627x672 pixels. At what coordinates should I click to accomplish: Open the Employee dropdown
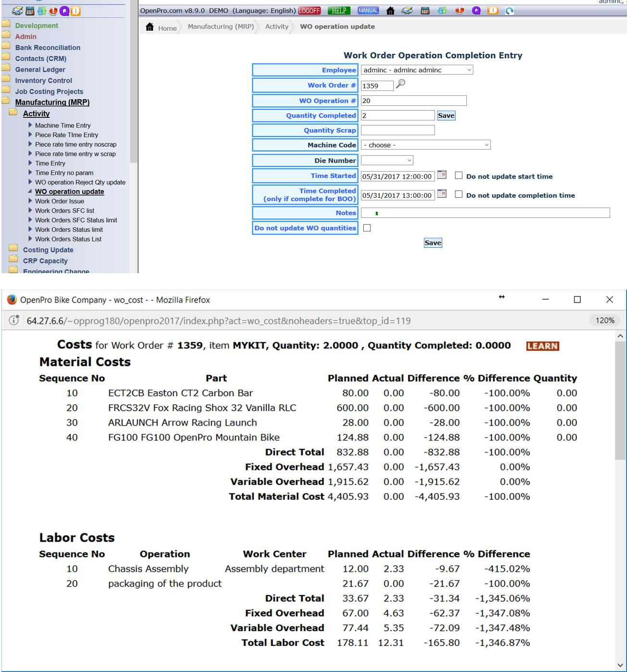pyautogui.click(x=417, y=70)
